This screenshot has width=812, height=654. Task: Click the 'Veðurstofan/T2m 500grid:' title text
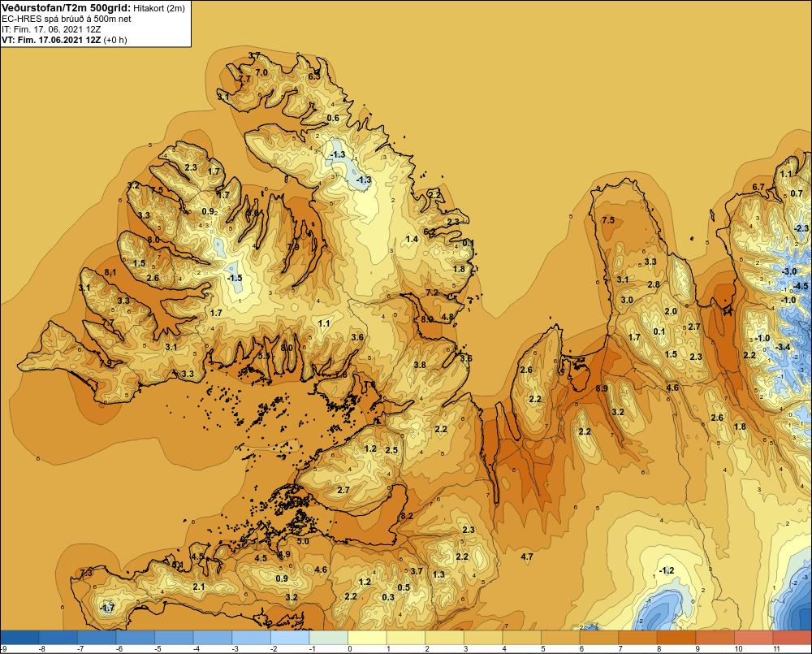pyautogui.click(x=67, y=7)
